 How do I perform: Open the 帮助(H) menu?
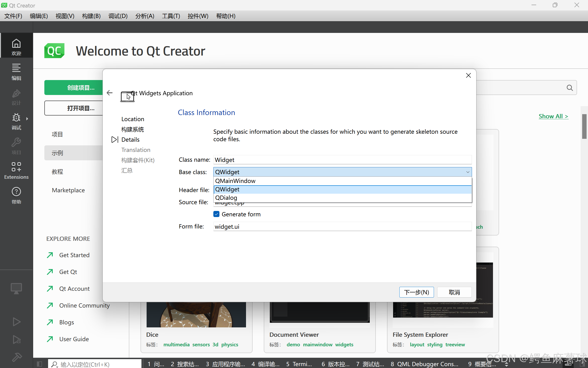226,16
